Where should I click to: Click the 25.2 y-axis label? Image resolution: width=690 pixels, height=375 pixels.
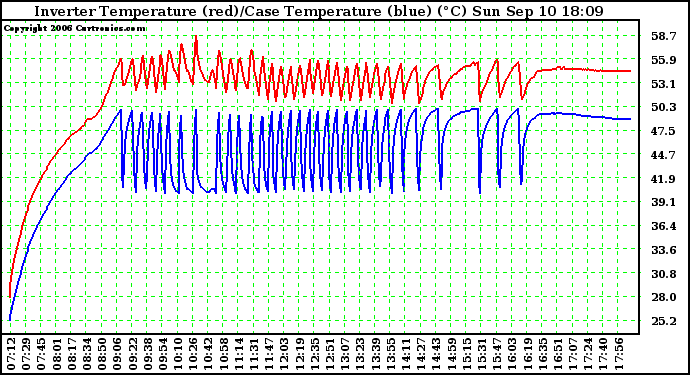664,321
